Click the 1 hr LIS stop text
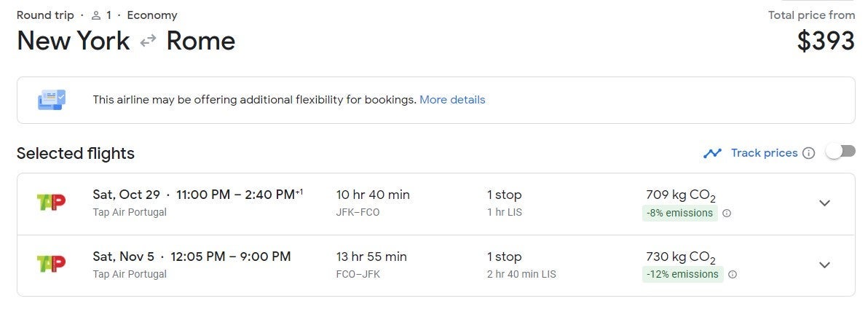Screen dimensions: 868x309 (504, 213)
